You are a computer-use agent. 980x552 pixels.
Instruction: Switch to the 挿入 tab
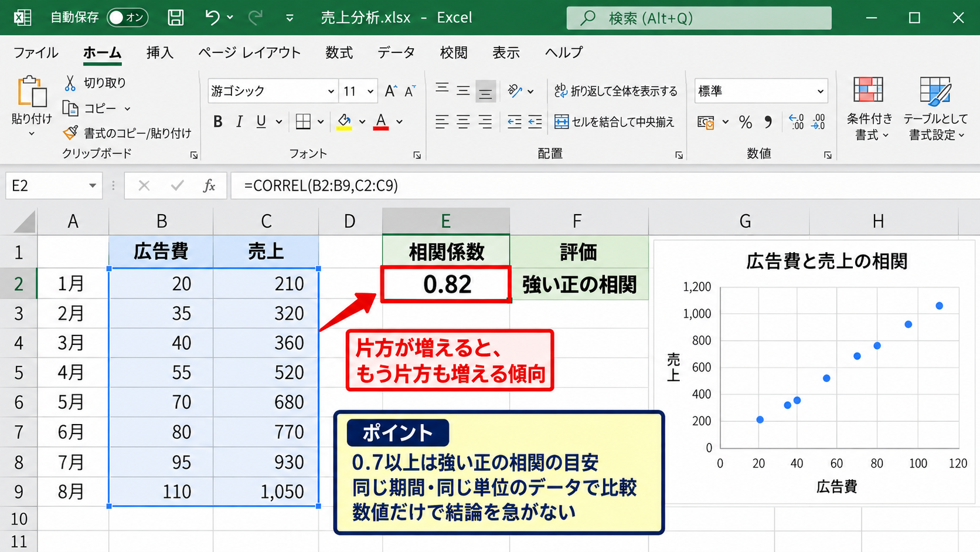click(x=159, y=53)
